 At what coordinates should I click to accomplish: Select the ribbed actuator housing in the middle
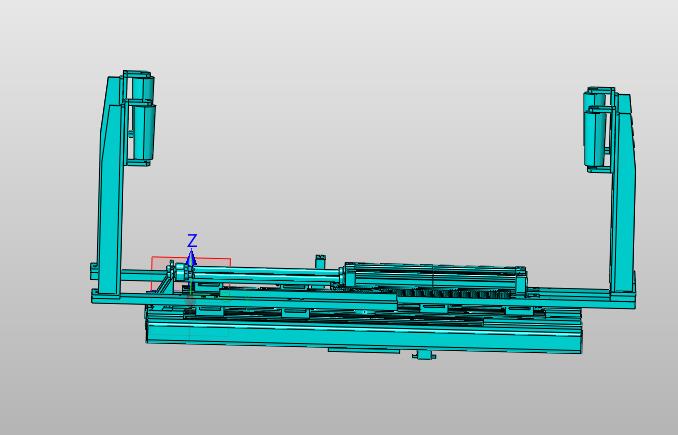coord(434,274)
